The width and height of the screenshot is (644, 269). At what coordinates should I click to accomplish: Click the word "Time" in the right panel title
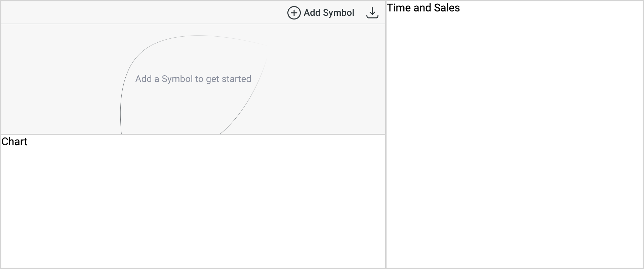[399, 8]
